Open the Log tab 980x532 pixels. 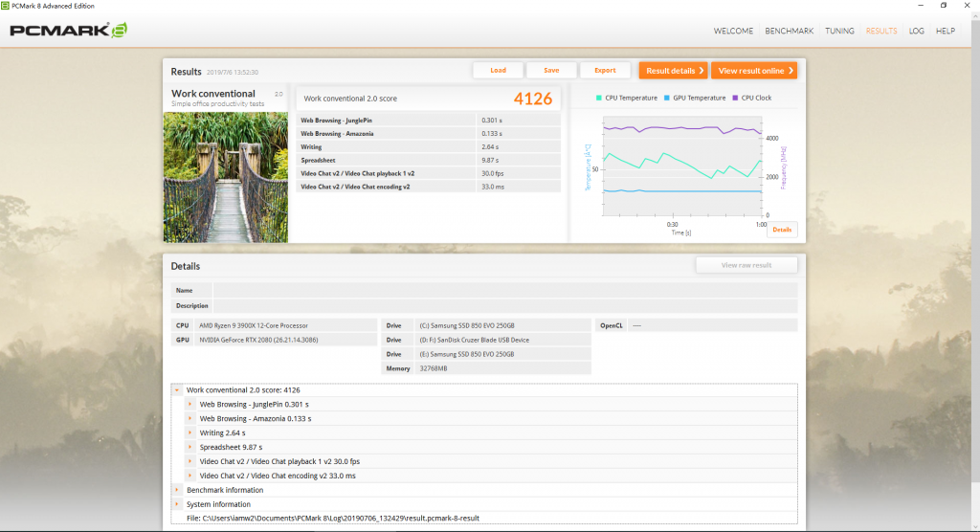click(x=916, y=31)
